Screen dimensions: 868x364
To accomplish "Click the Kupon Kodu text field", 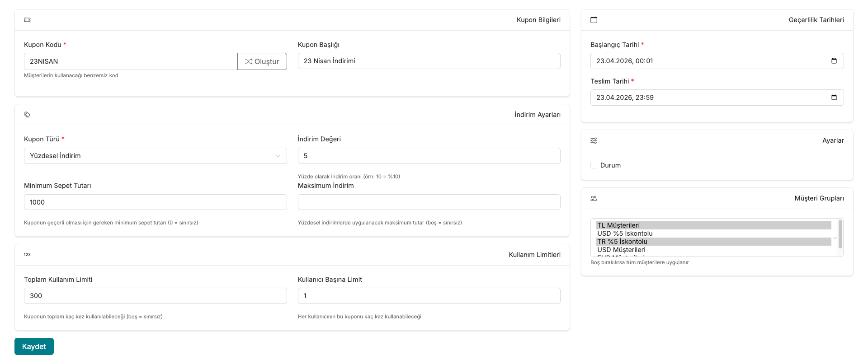I will (130, 61).
